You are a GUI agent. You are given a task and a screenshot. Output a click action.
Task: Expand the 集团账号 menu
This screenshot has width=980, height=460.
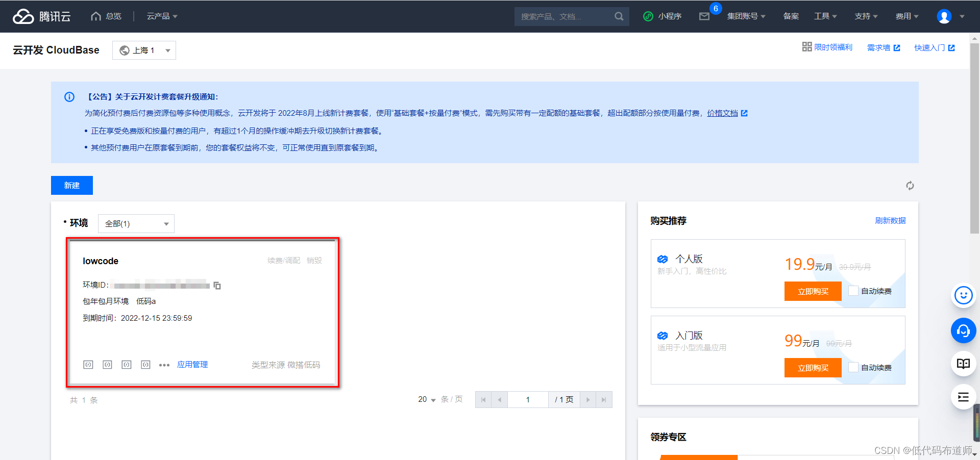(x=746, y=16)
